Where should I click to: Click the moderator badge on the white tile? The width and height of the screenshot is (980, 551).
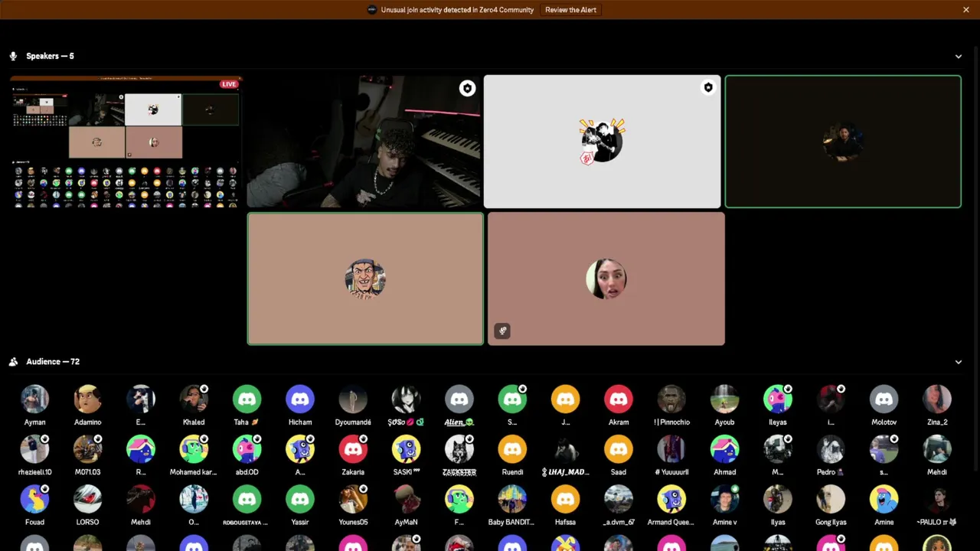pos(708,88)
